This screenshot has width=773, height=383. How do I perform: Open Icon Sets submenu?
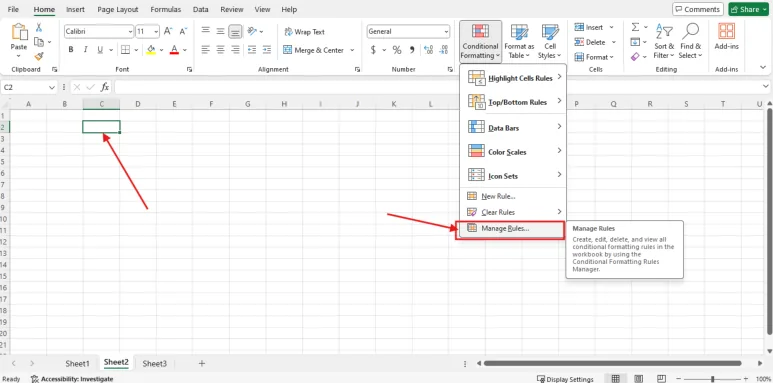(x=513, y=175)
